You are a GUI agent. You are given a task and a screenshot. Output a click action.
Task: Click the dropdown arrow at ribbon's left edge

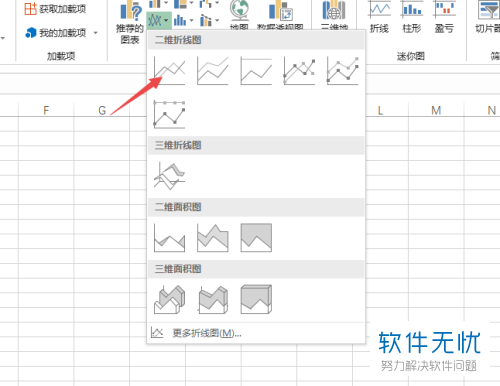(x=3, y=38)
